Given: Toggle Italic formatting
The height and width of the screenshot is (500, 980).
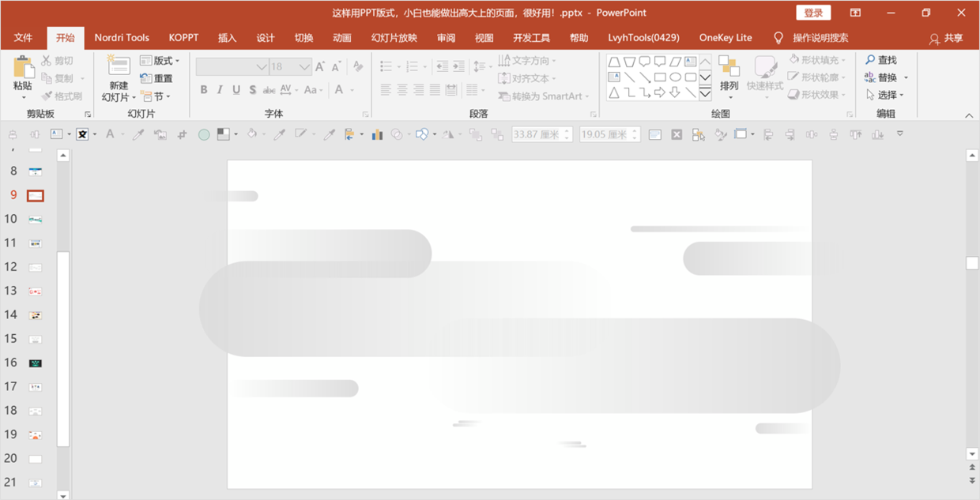Looking at the screenshot, I should pos(220,90).
